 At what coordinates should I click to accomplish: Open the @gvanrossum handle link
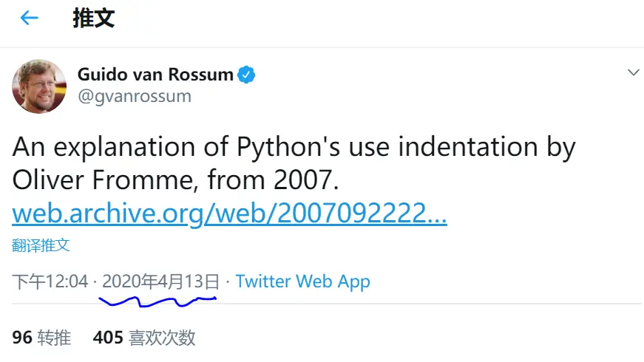[134, 96]
